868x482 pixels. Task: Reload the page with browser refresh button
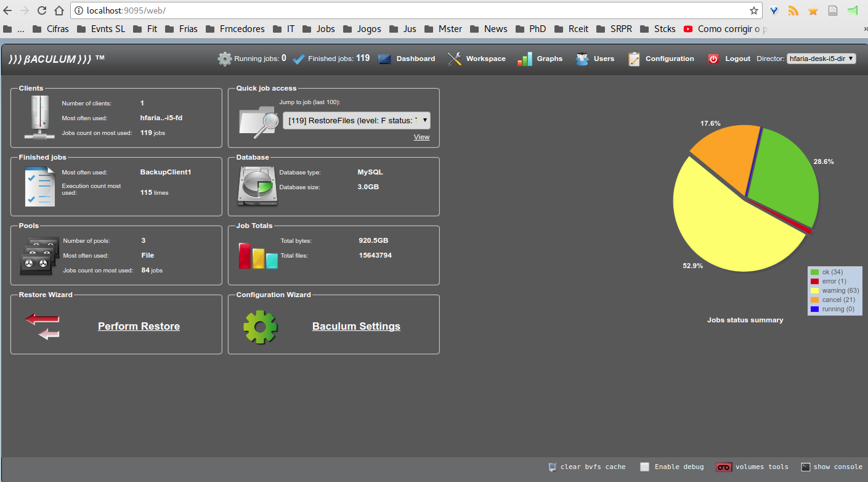[x=42, y=10]
